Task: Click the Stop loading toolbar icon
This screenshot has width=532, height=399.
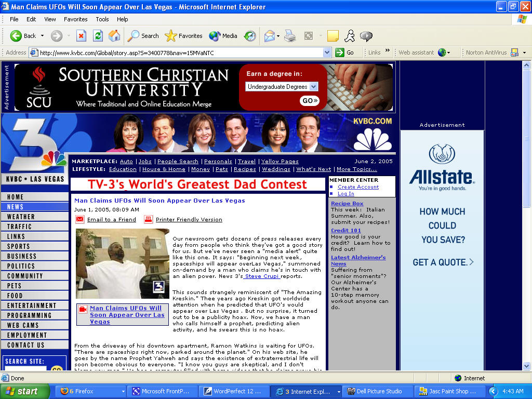Action: tap(81, 36)
